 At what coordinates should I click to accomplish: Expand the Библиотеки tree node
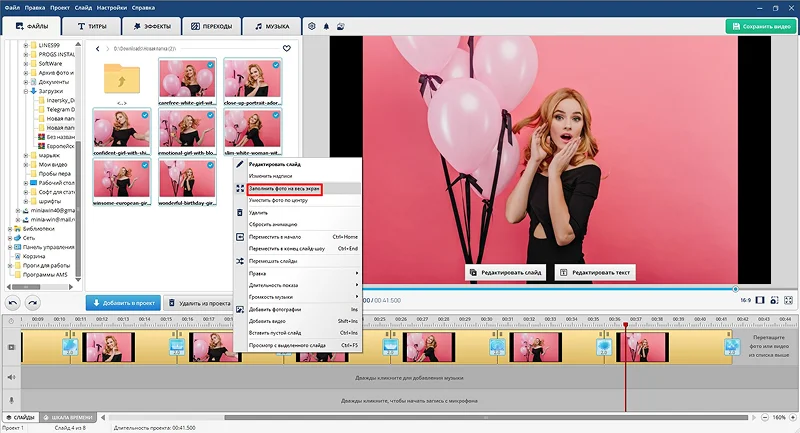(10, 229)
